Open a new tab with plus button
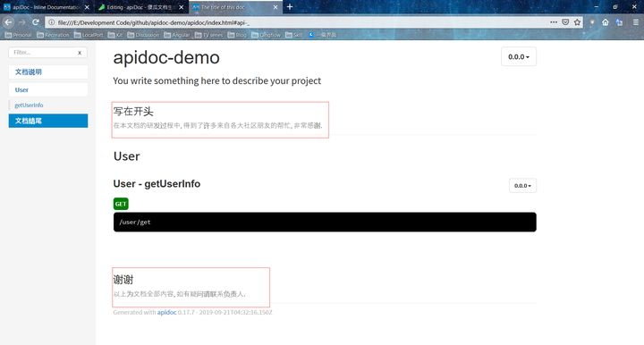This screenshot has width=644, height=345. [290, 6]
